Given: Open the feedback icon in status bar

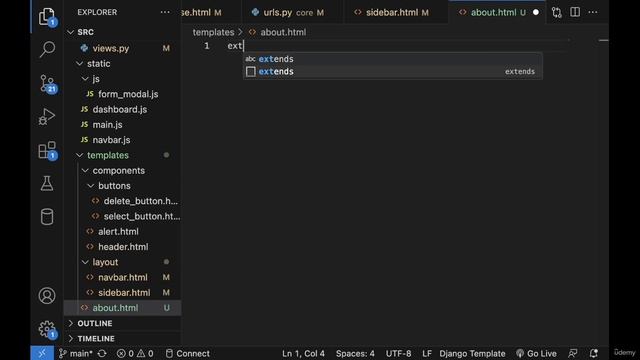Looking at the screenshot, I should pos(573,353).
